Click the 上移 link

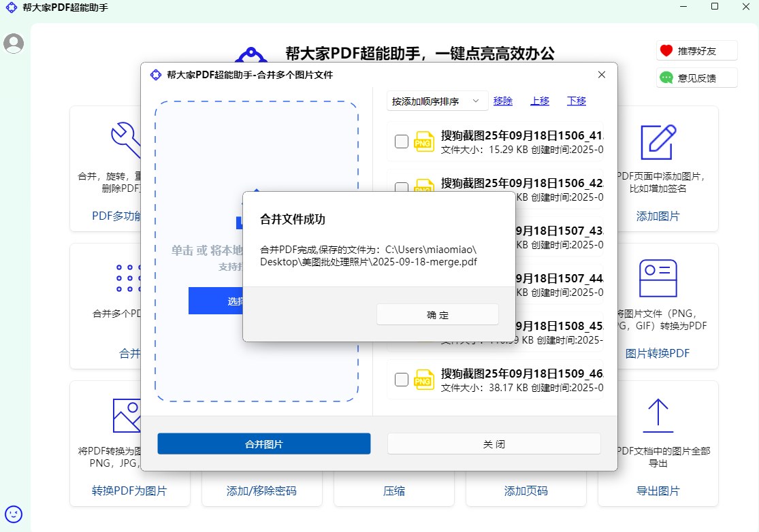pyautogui.click(x=540, y=101)
